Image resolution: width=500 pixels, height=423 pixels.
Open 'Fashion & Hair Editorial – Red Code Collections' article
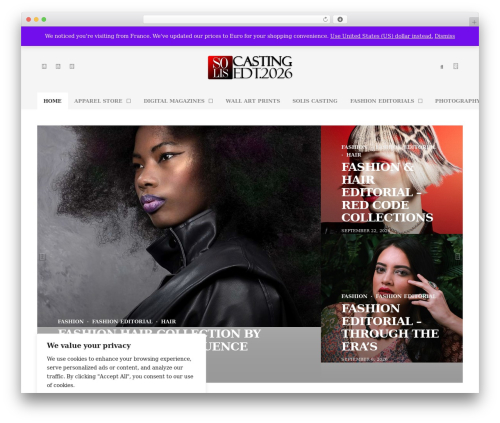pyautogui.click(x=387, y=192)
